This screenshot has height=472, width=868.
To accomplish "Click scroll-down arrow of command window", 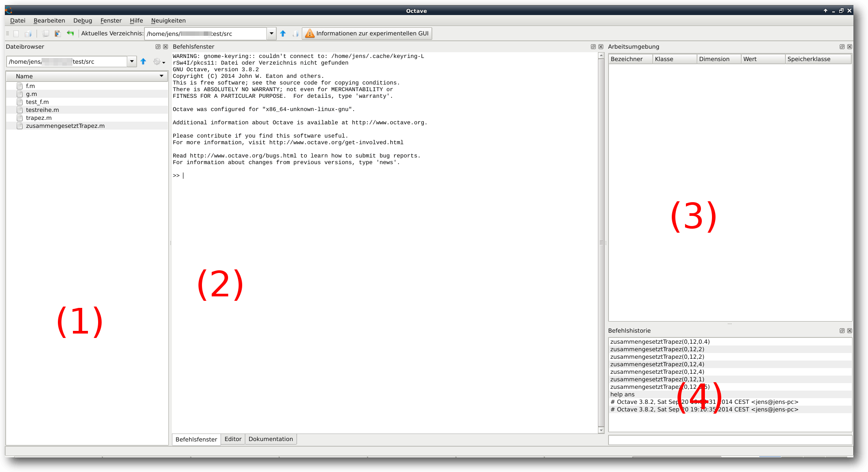I will [x=601, y=430].
